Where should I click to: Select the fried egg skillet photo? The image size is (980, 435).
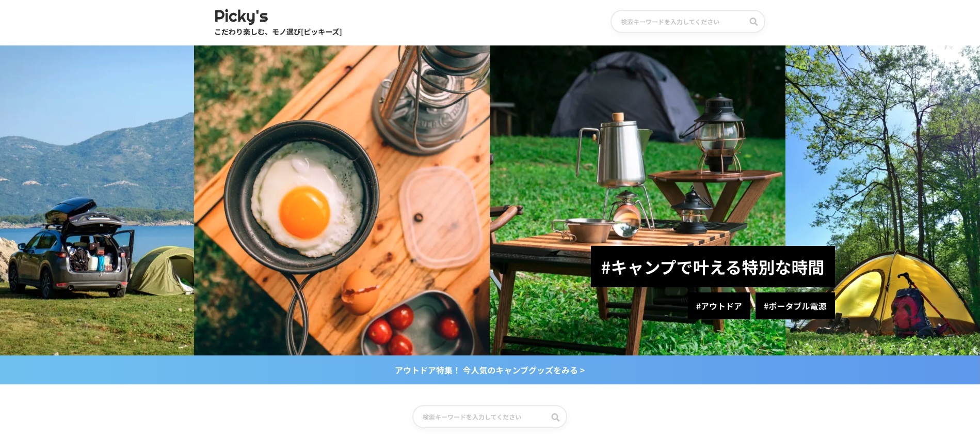pos(342,200)
